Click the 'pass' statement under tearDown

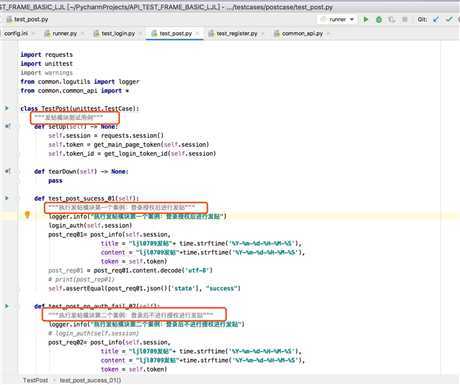coord(55,180)
